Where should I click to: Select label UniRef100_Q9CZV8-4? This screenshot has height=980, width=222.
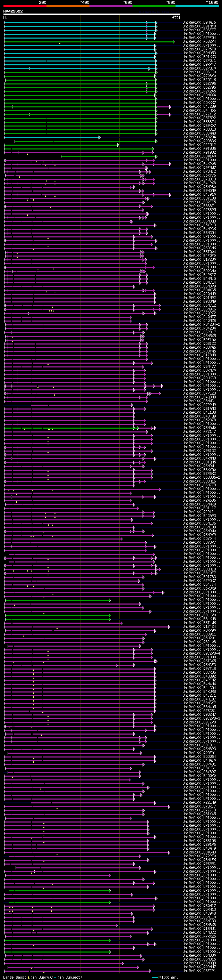(x=201, y=653)
